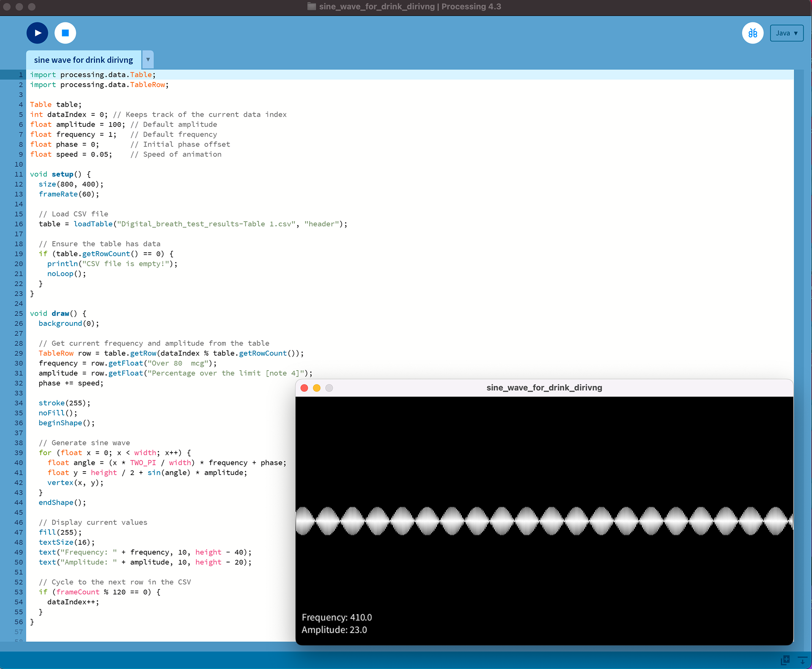The height and width of the screenshot is (669, 812).
Task: Select the 'sine wave for drink dirivng' tab
Action: point(83,60)
